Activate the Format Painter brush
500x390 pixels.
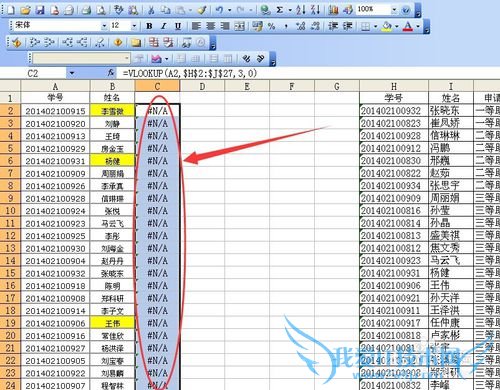(202, 10)
